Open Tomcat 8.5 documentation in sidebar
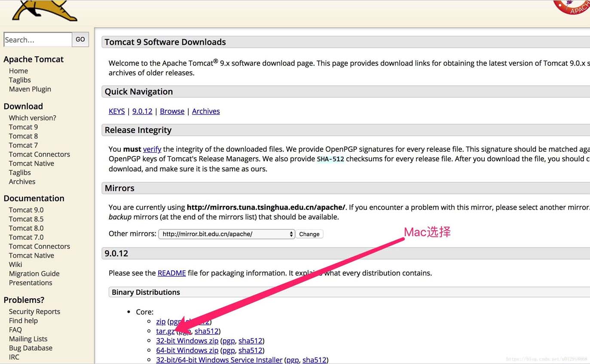 (26, 219)
